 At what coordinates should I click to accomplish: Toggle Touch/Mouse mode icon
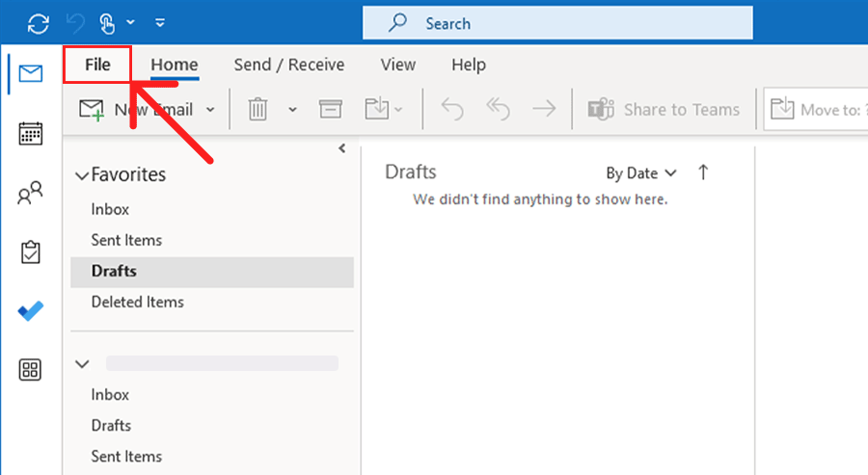coord(107,24)
